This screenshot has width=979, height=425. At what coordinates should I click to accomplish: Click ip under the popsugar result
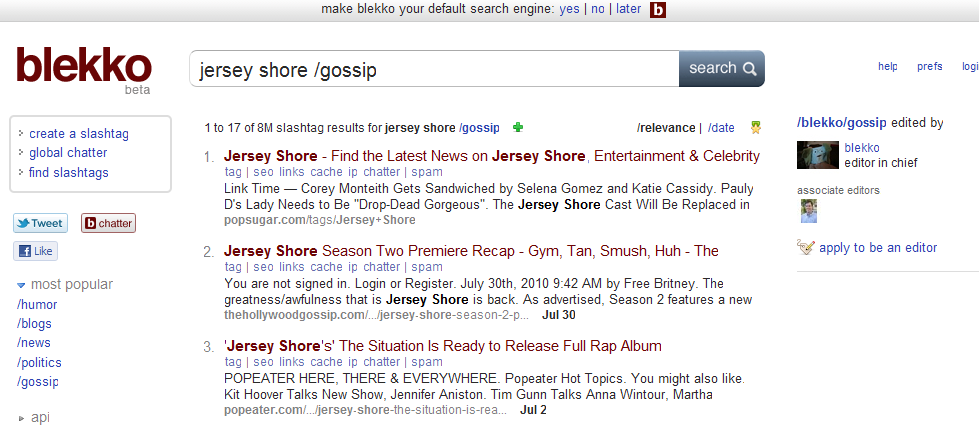point(353,172)
